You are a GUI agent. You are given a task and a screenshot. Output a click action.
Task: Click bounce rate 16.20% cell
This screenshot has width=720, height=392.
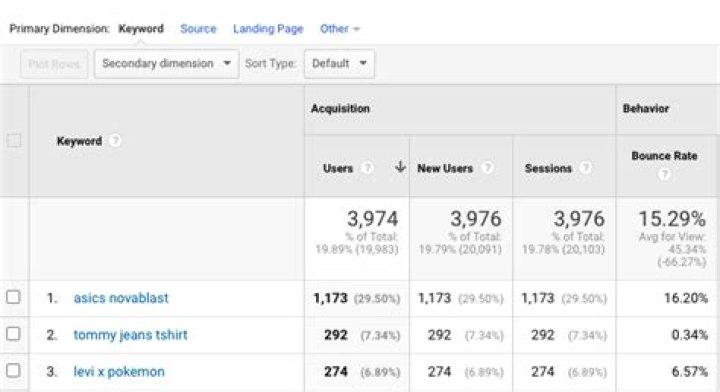click(x=686, y=298)
